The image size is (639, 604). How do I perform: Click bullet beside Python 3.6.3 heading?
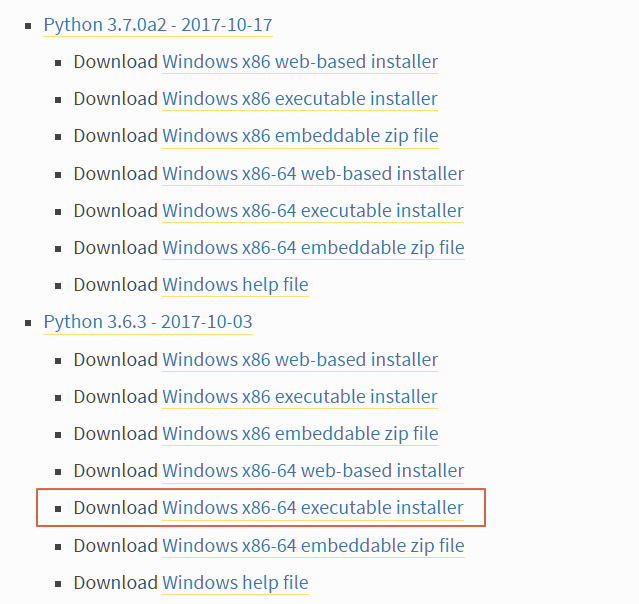28,324
